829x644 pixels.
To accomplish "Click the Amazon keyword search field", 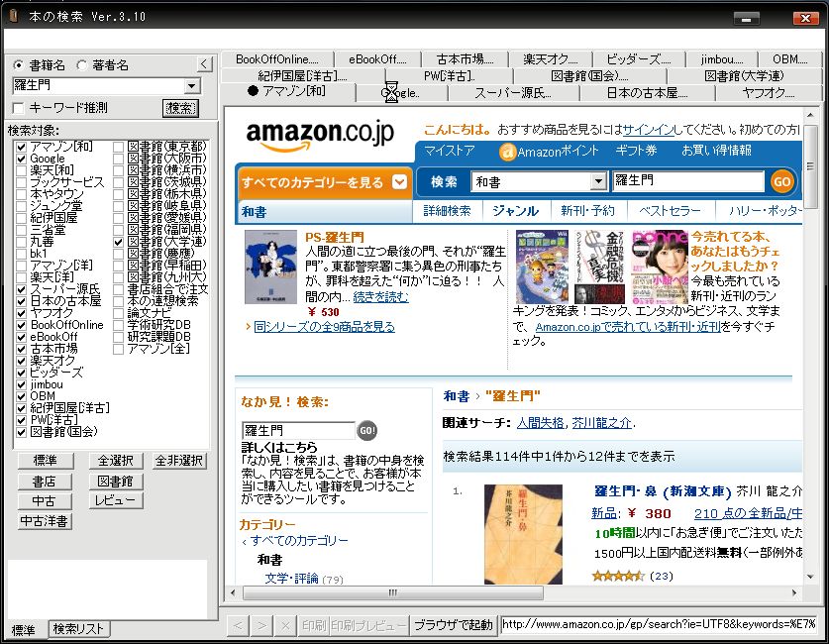I will point(687,181).
